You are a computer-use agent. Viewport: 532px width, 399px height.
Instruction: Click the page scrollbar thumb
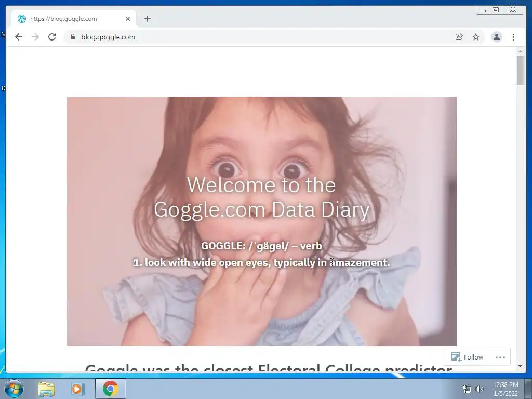click(520, 70)
